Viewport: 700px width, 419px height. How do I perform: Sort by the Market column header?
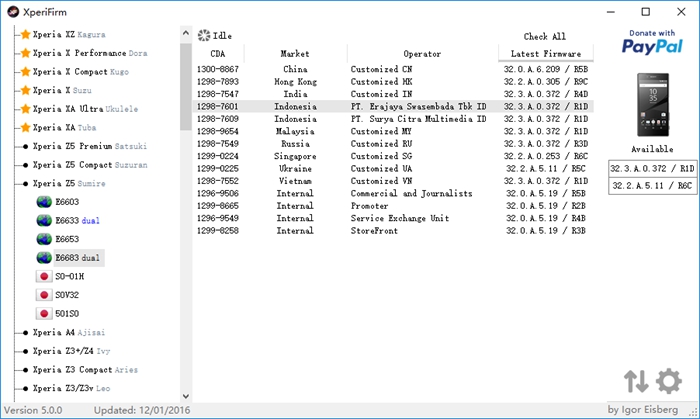[295, 54]
